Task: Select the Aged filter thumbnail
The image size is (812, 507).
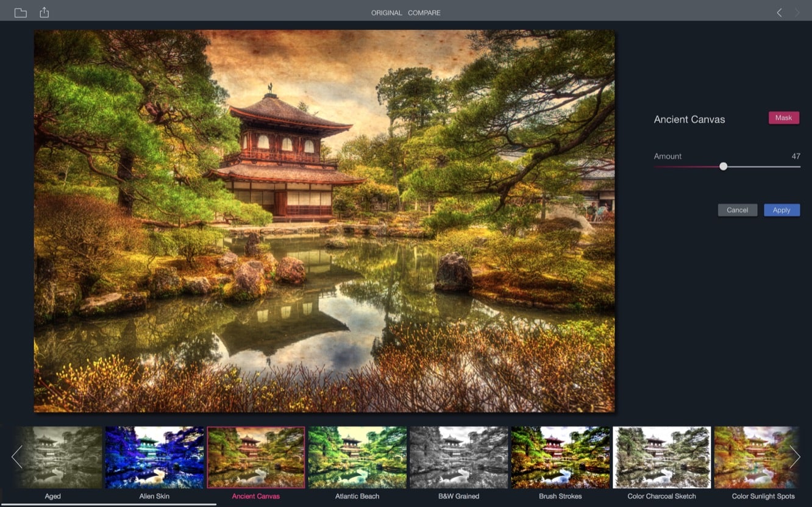Action: (x=57, y=457)
